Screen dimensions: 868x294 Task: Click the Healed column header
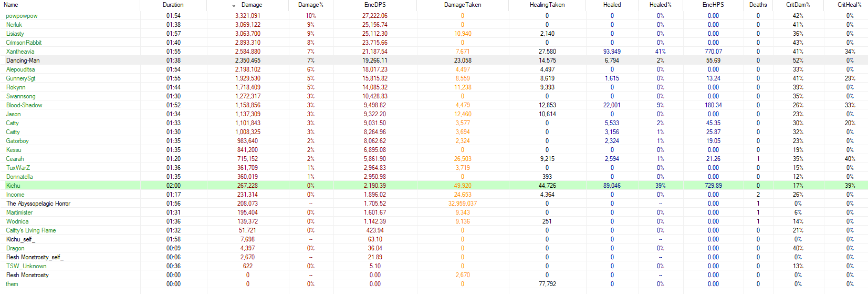coord(612,5)
